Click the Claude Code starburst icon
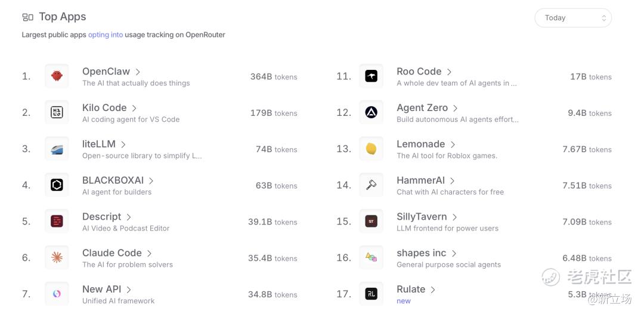Viewport: 644px width, 314px height. click(x=57, y=258)
